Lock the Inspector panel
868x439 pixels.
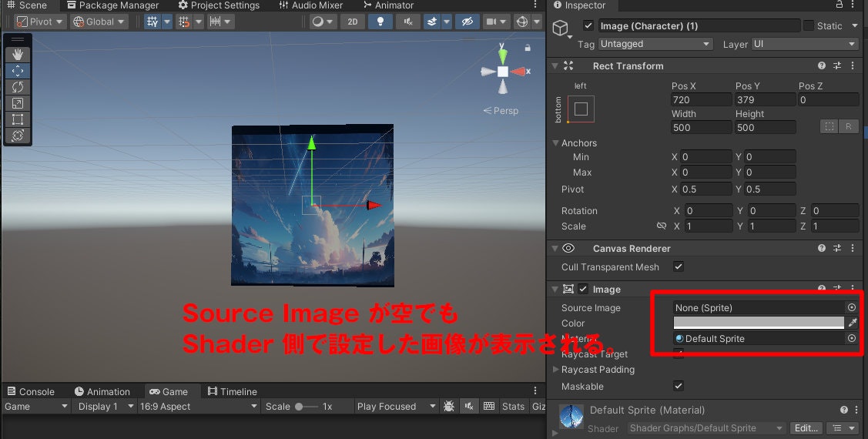[x=840, y=5]
